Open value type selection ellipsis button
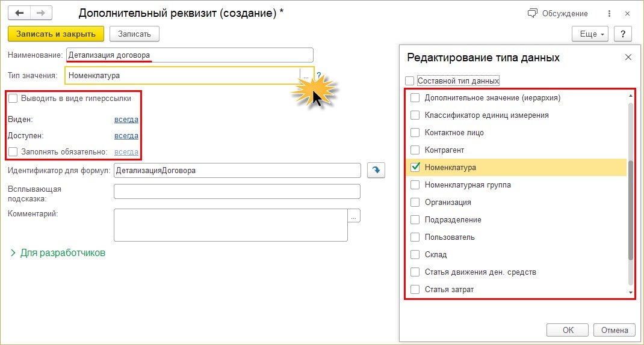 click(306, 76)
